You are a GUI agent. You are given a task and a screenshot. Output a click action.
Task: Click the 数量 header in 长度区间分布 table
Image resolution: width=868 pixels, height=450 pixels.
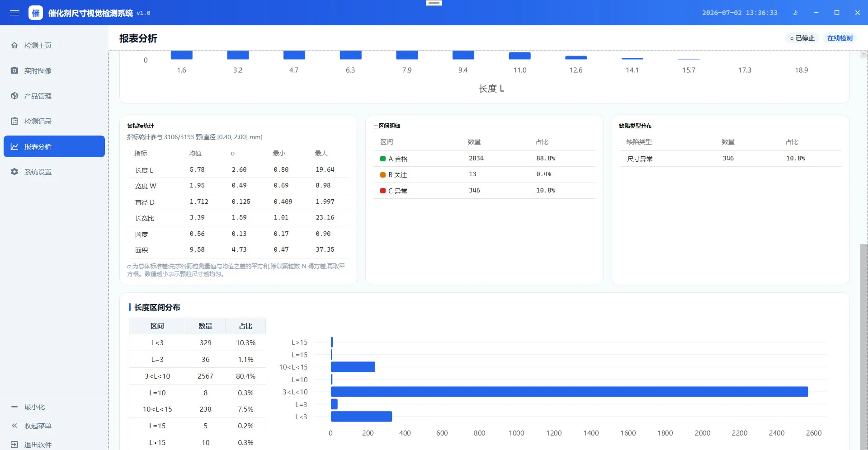click(205, 326)
